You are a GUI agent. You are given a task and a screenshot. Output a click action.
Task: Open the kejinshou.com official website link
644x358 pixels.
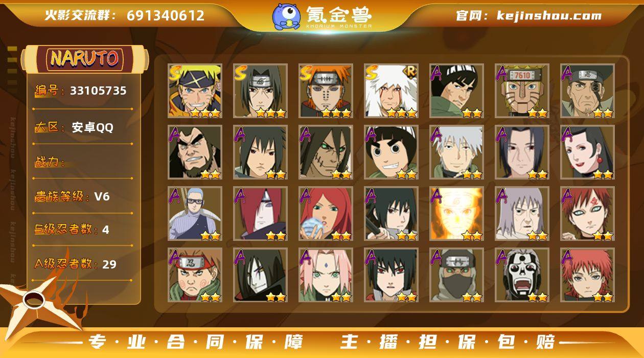[x=549, y=15]
